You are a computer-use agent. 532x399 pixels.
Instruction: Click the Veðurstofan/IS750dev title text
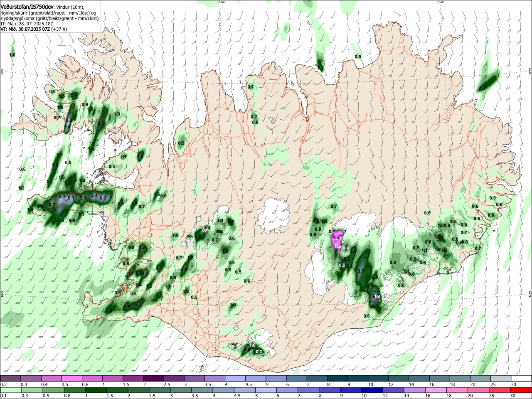click(27, 7)
